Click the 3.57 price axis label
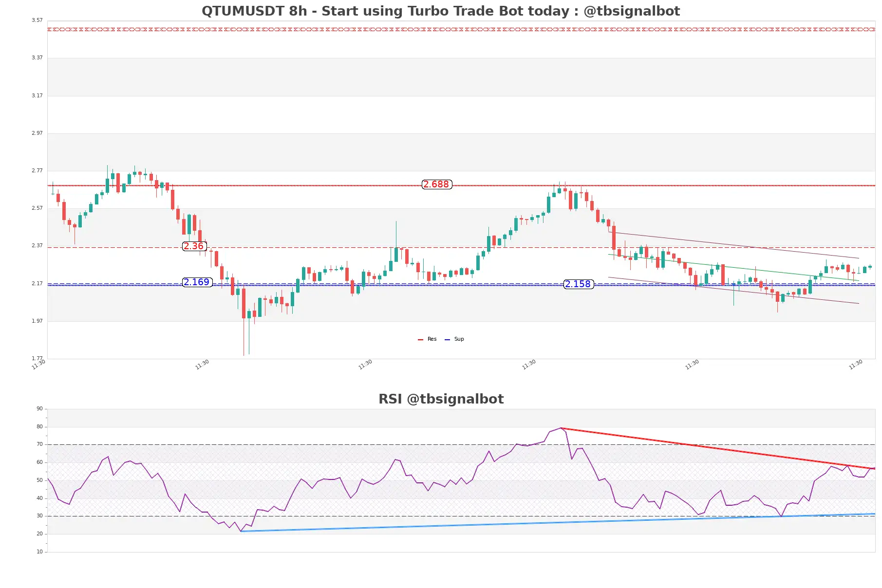Screen dimensions: 882x588 point(37,20)
